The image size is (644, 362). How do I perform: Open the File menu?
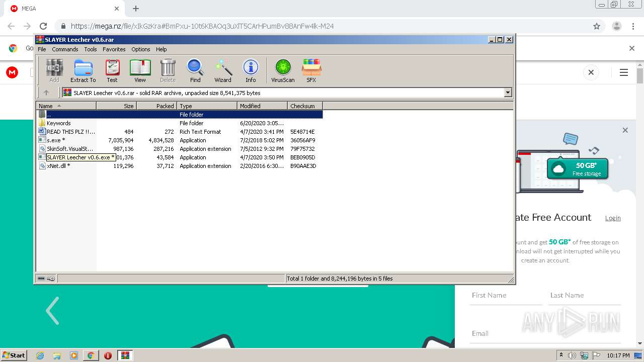[42, 49]
